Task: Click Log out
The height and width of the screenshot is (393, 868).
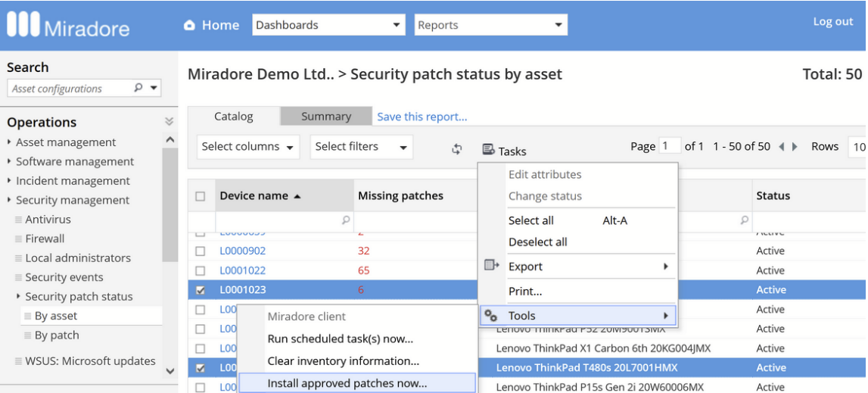Action: pyautogui.click(x=832, y=22)
